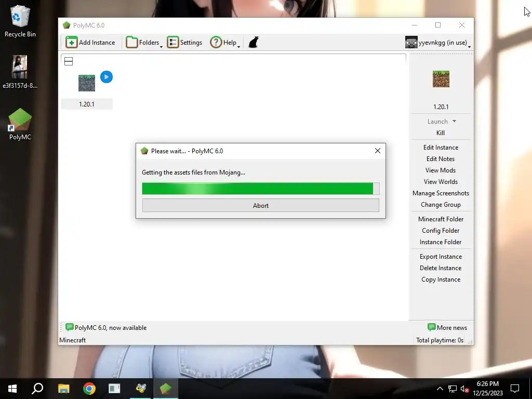The height and width of the screenshot is (399, 532).
Task: Click the window-style app icon in the taskbar
Action: 114,389
